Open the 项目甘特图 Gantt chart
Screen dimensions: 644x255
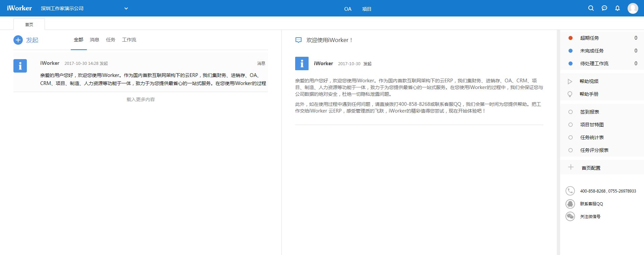[592, 125]
